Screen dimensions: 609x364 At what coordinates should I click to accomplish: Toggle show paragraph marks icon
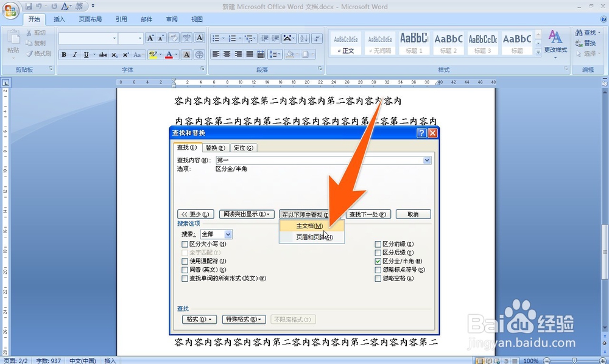pyautogui.click(x=317, y=38)
